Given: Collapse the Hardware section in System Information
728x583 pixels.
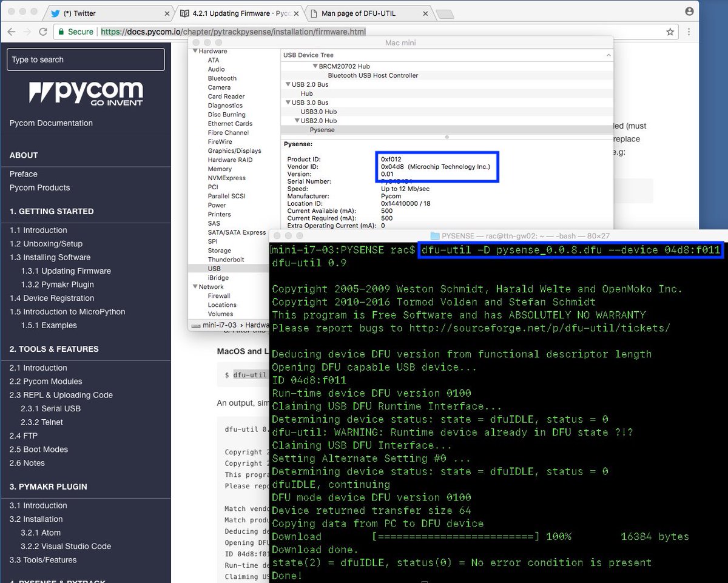Looking at the screenshot, I should pos(195,51).
